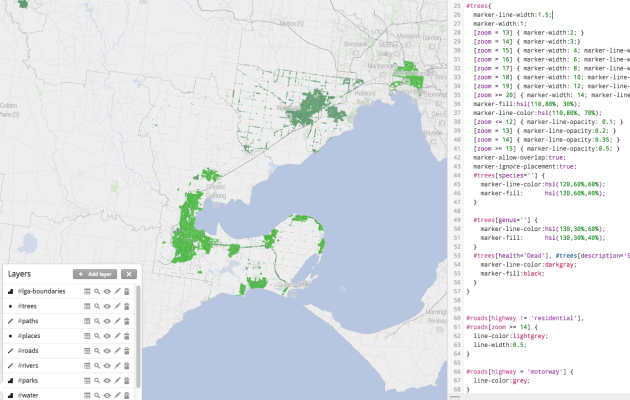Screen dimensions: 630x400
Task: Hide the #parks layer
Action: [x=107, y=381]
